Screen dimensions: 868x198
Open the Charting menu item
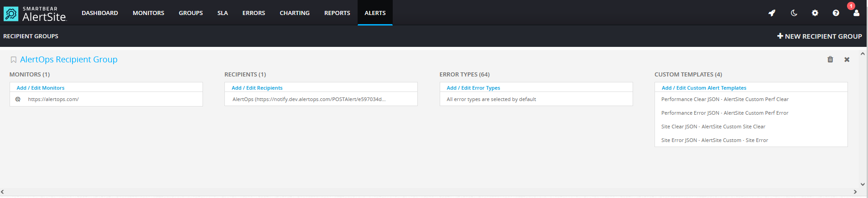294,13
